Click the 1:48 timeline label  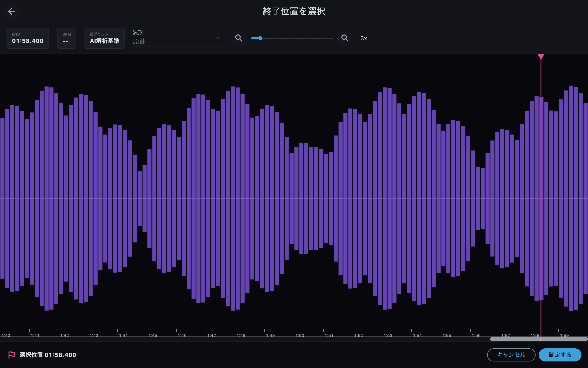pos(241,335)
